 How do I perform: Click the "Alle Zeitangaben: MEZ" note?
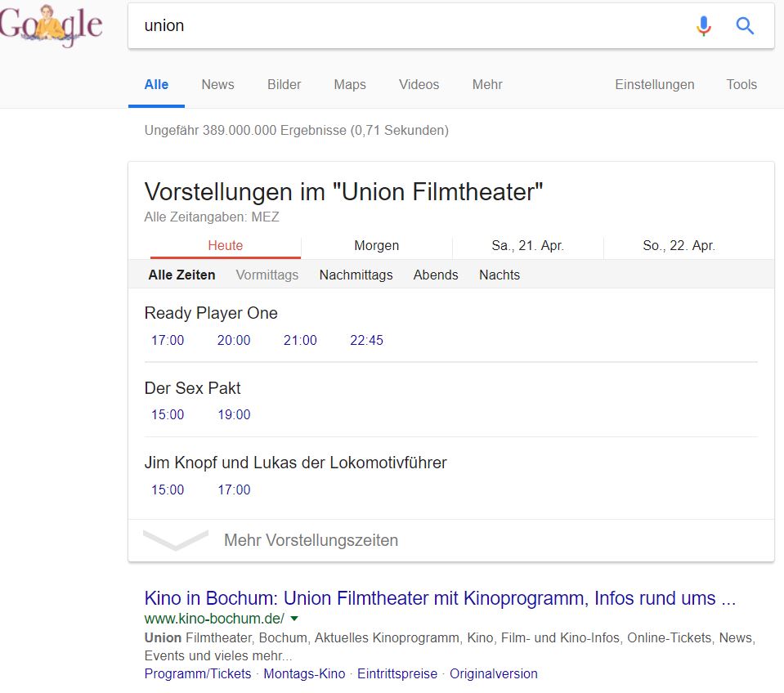click(212, 217)
